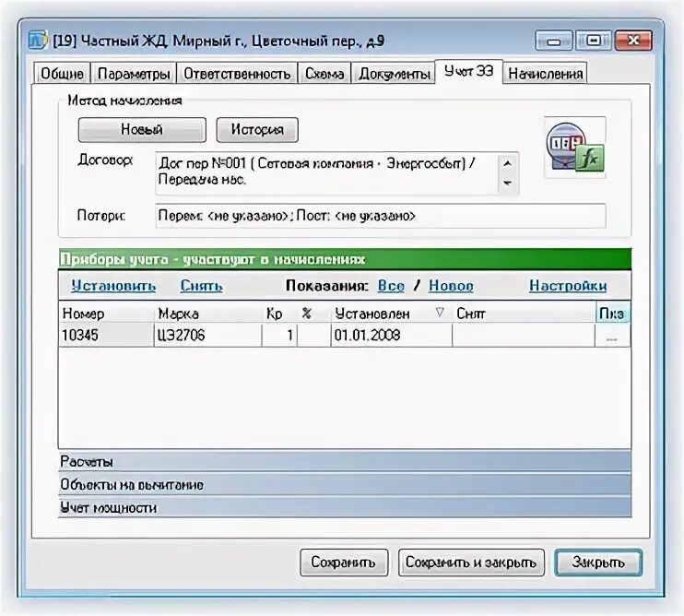Open the Настройки link

coord(568,286)
